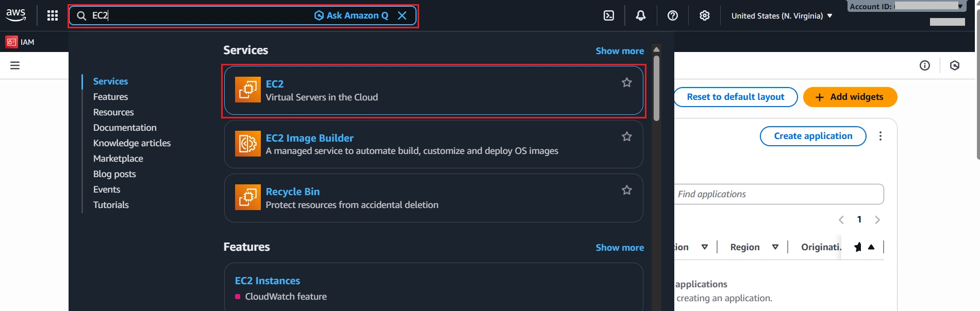The image size is (980, 311).
Task: Select the Events filter category
Action: (x=107, y=189)
